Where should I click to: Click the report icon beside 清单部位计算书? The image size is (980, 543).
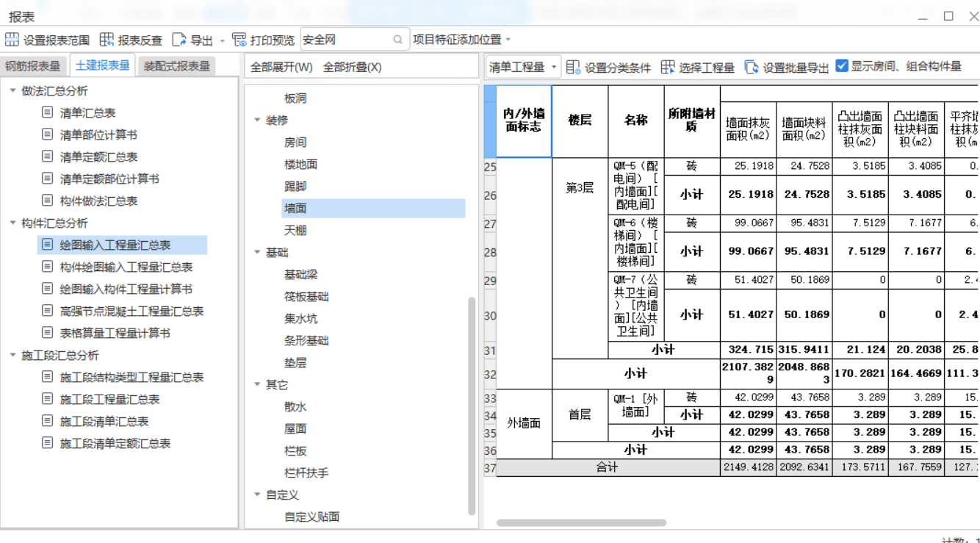coord(47,134)
